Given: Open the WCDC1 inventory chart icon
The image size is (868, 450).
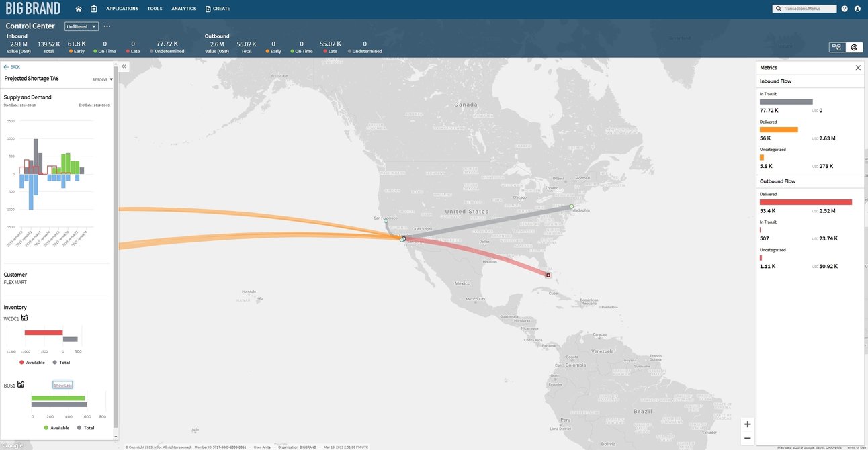Looking at the screenshot, I should coord(24,318).
